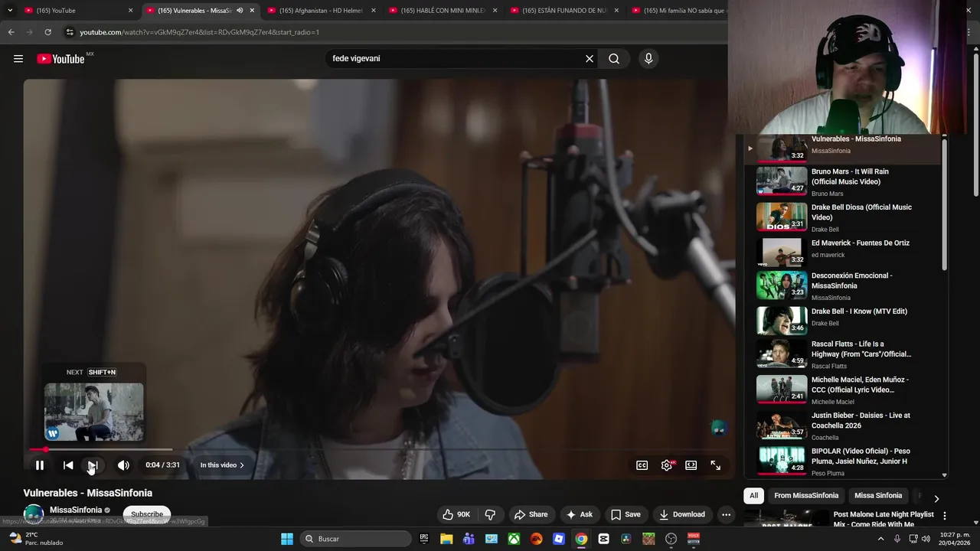This screenshot has width=980, height=551.
Task: Like the video (90K)
Action: [457, 514]
